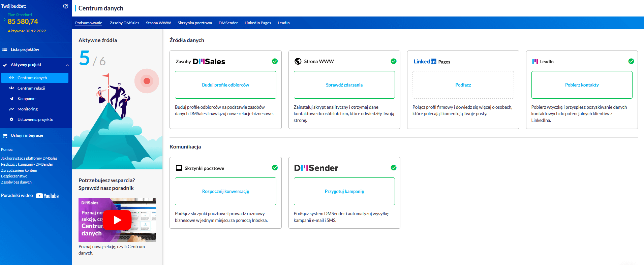Click the Kampanie paper-plane icon

tap(11, 99)
